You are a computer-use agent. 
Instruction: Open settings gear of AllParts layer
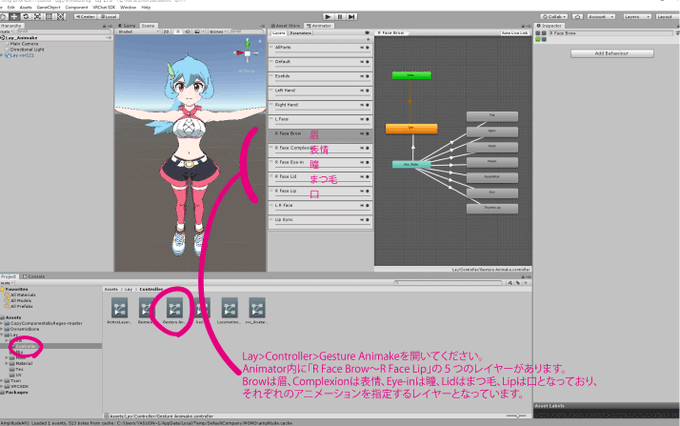[367, 47]
